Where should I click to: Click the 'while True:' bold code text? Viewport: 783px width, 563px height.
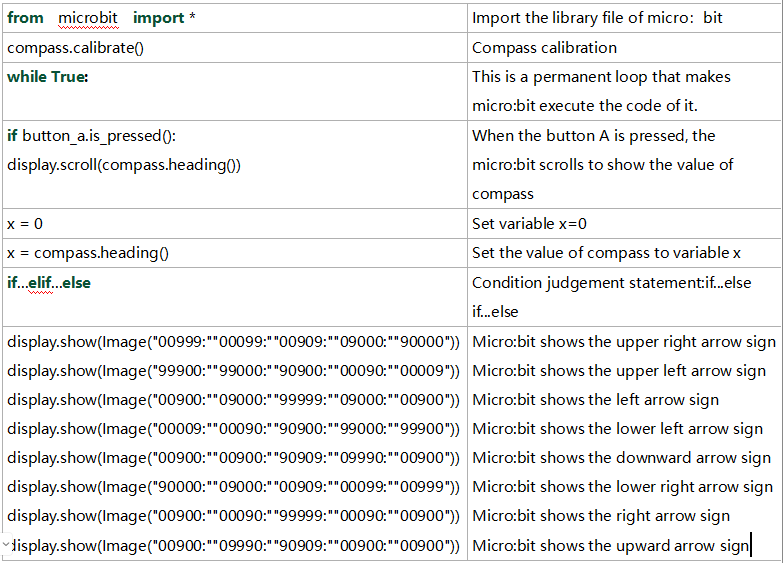[47, 77]
